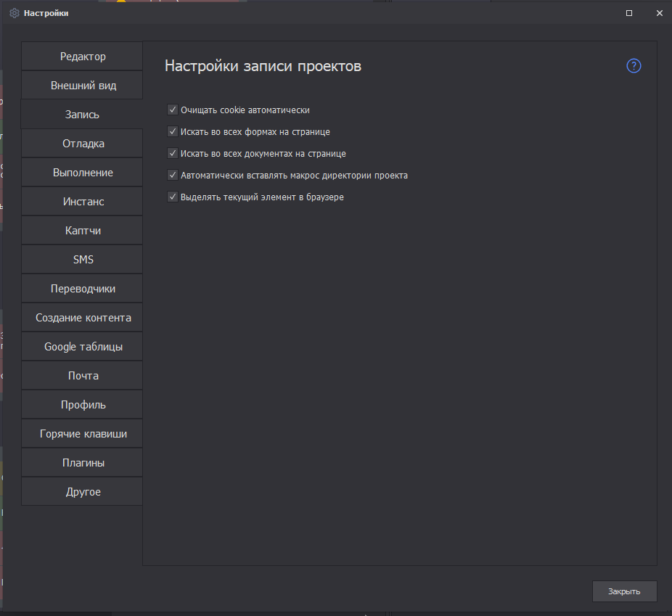Viewport: 672px width, 616px height.
Task: Open the Инстанс settings tab
Action: pos(83,202)
